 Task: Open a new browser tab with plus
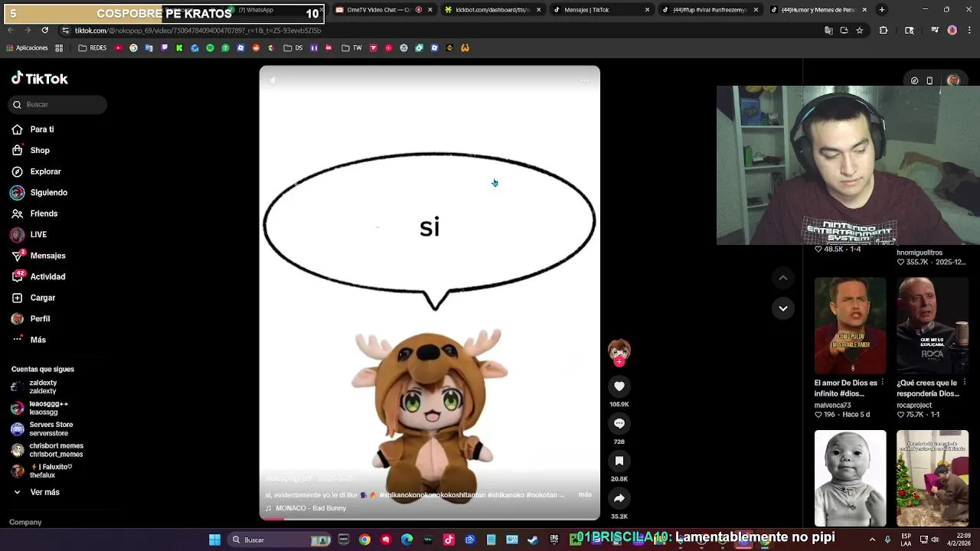pos(882,10)
